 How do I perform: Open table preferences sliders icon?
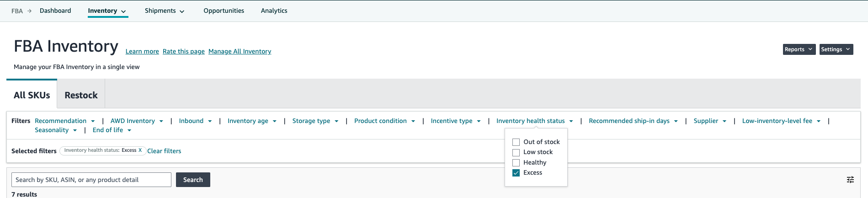[850, 180]
